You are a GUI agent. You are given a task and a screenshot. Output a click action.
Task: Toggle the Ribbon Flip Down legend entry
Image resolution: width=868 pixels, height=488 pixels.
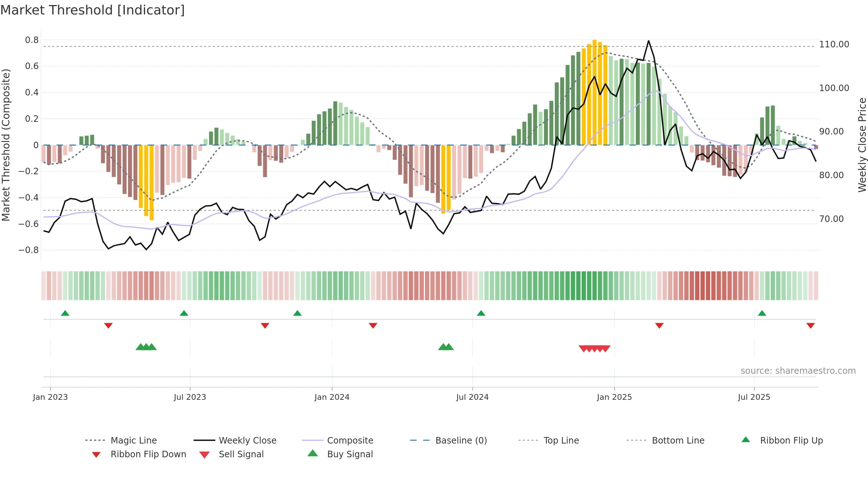139,454
